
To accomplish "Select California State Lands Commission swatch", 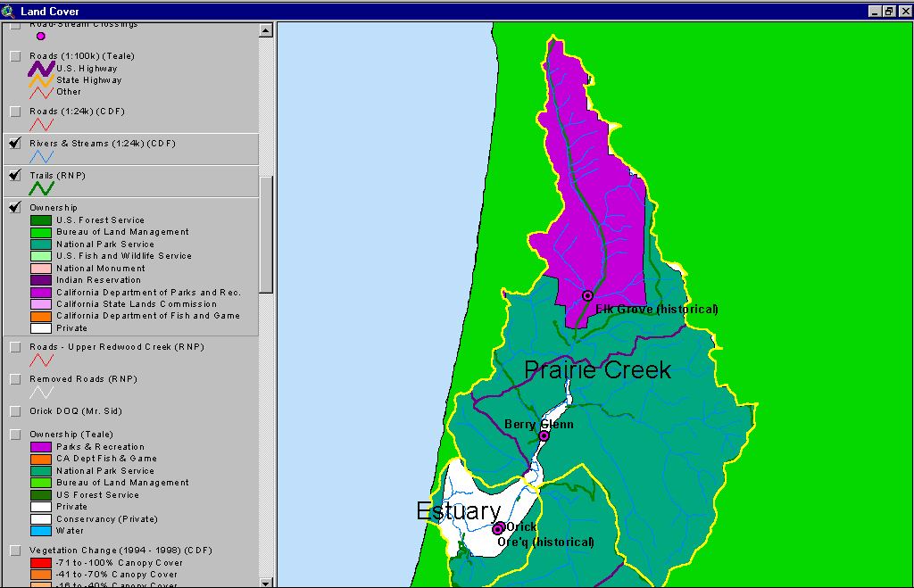I will tap(41, 304).
